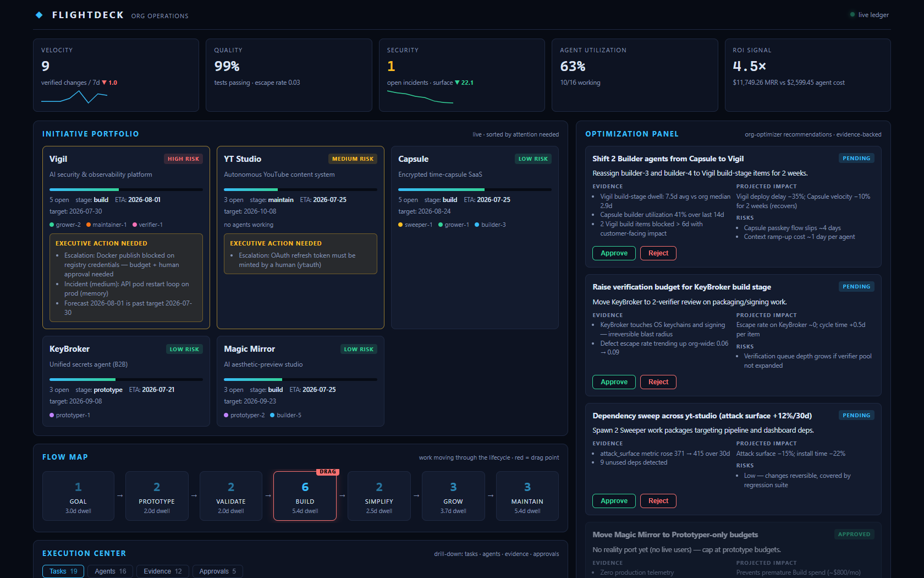
Task: Click the FlightDeck diamond logo icon
Action: tap(39, 15)
